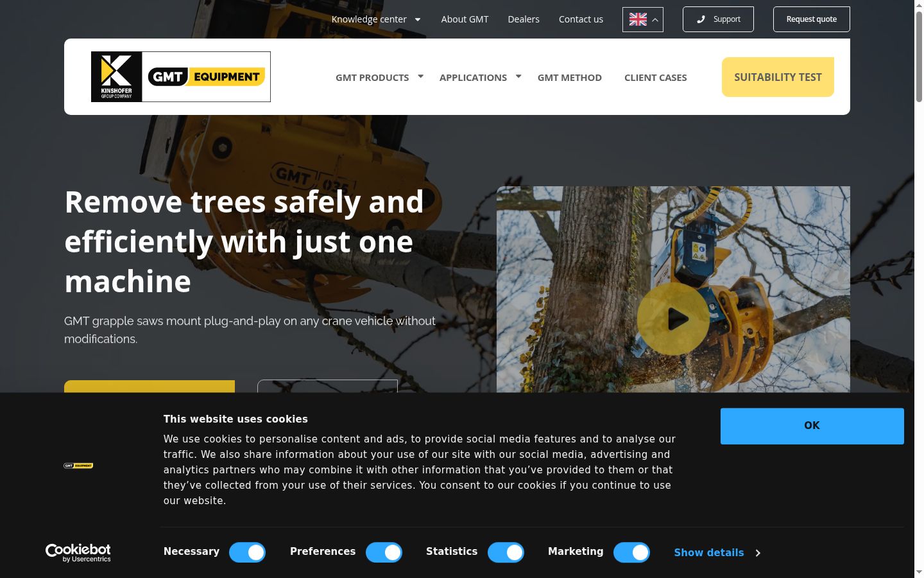Image resolution: width=924 pixels, height=578 pixels.
Task: Open the Dealers page
Action: click(x=524, y=19)
